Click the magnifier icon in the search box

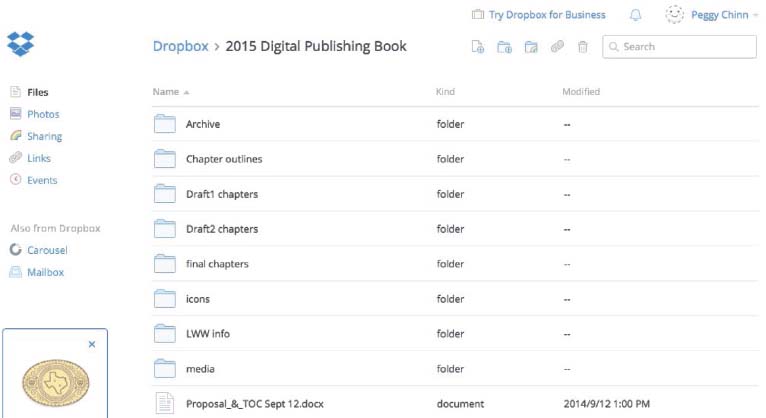[614, 47]
